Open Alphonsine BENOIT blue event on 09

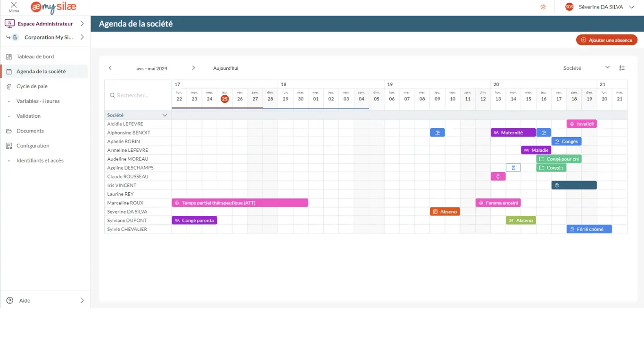pos(438,133)
